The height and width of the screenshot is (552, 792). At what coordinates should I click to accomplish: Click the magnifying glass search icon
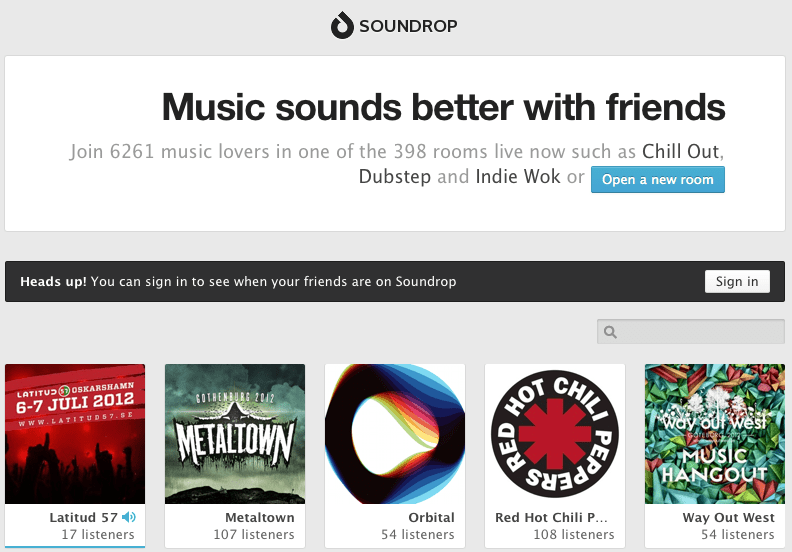[611, 332]
